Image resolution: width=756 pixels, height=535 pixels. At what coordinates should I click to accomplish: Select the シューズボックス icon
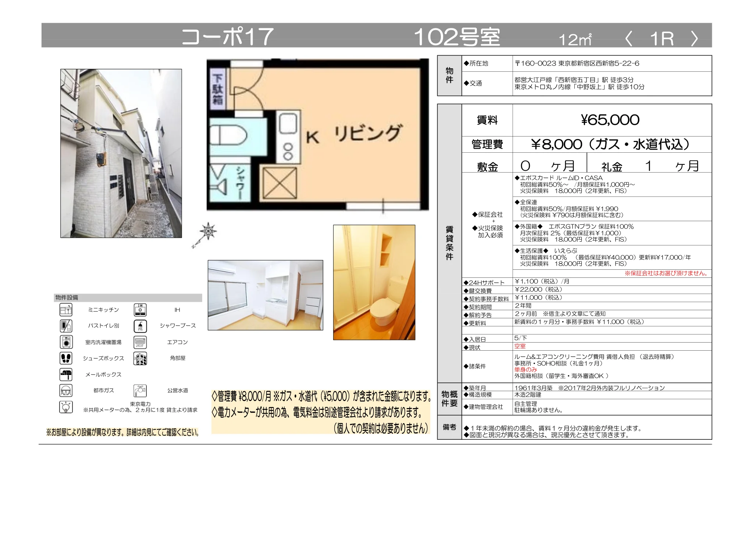(x=66, y=358)
